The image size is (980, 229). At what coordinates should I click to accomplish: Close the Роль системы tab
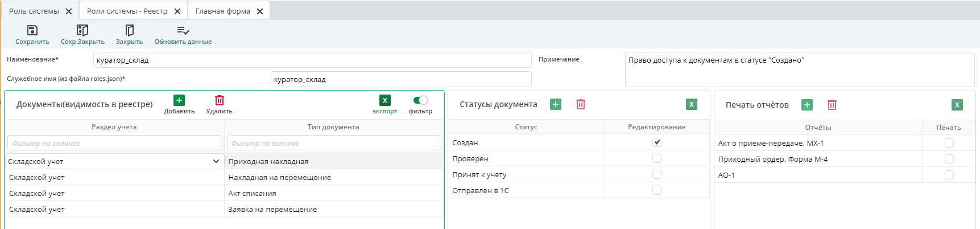[69, 11]
